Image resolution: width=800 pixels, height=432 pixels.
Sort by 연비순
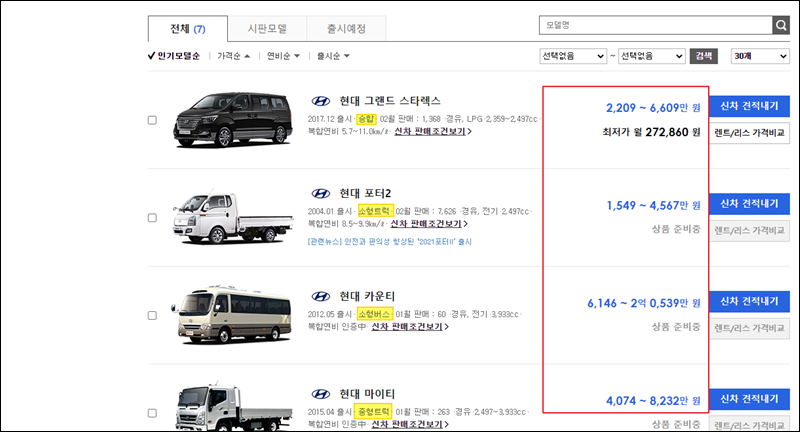coord(283,56)
